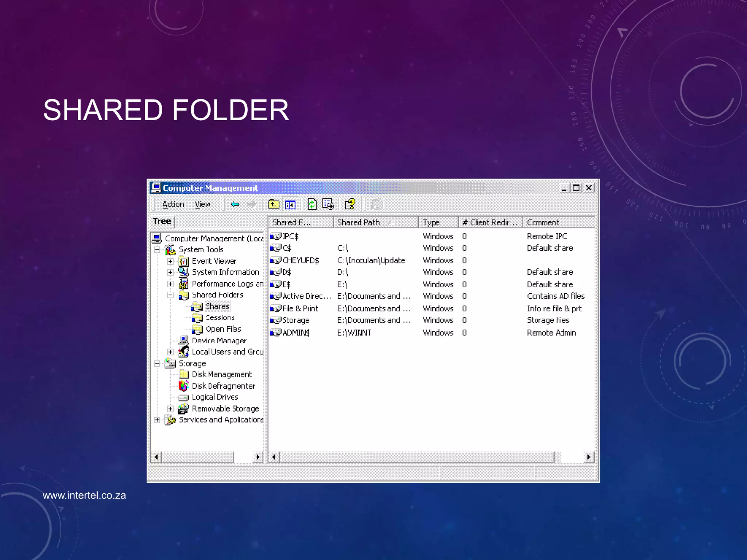Open the Action menu
Image resolution: width=747 pixels, height=560 pixels.
pyautogui.click(x=173, y=204)
